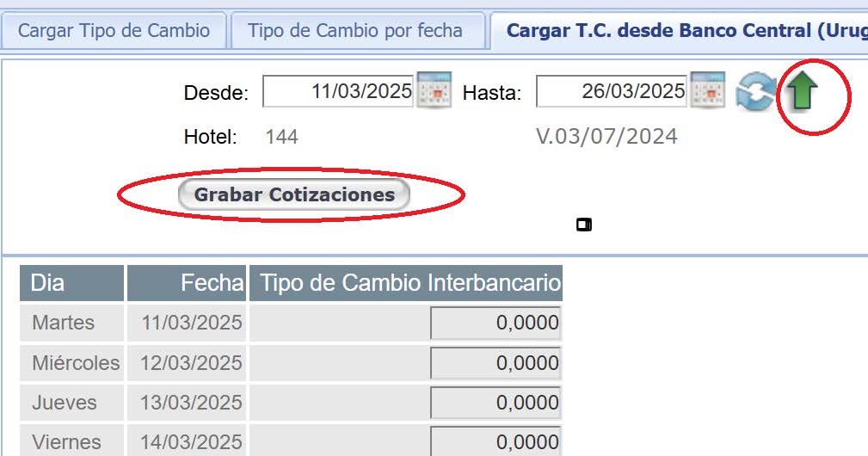Select exchange rate field for Martes 11/03/2025

(x=496, y=324)
